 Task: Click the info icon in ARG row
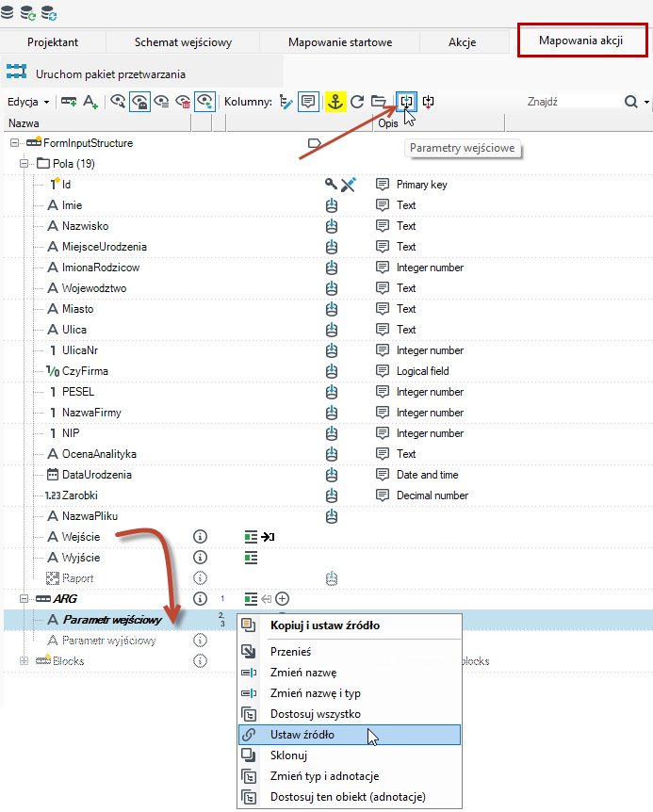point(201,599)
